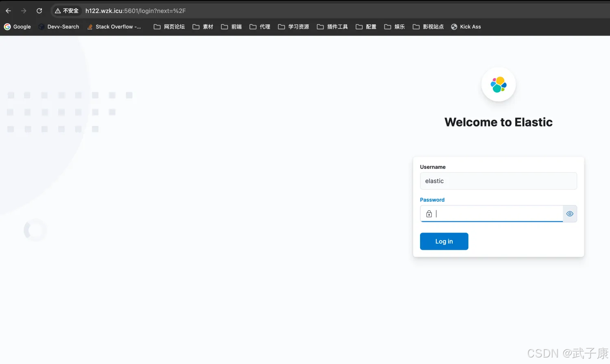This screenshot has height=364, width=610.
Task: Expand the 前端 bookmark folder
Action: pyautogui.click(x=231, y=27)
